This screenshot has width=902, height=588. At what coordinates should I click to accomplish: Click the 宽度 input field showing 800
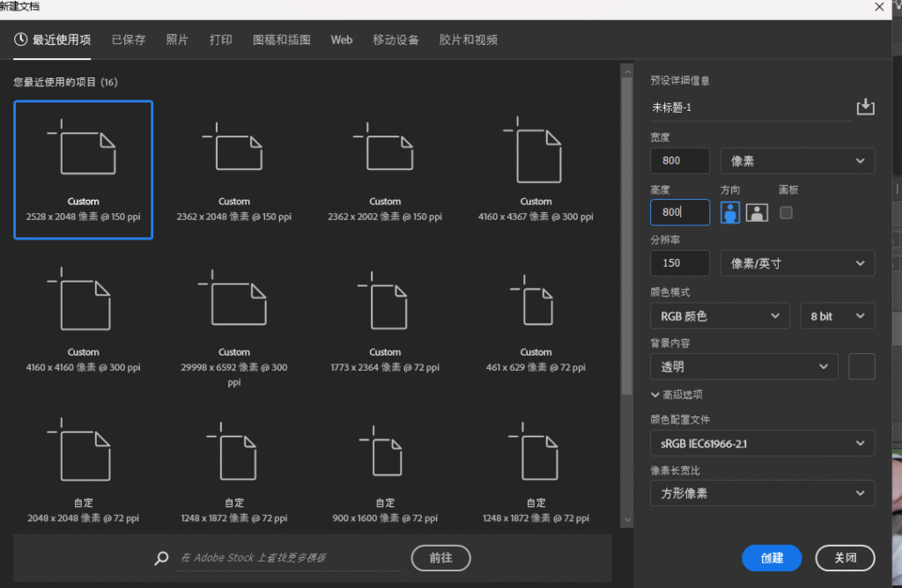pyautogui.click(x=680, y=161)
